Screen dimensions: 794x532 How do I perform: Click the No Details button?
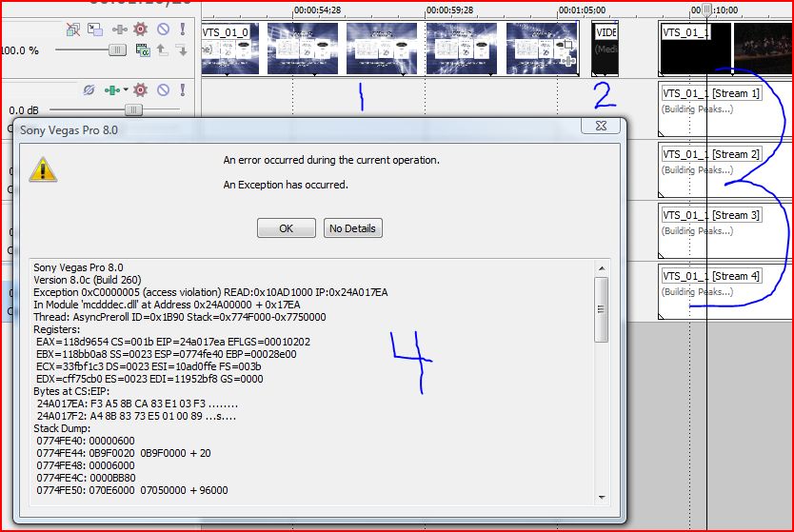[352, 228]
